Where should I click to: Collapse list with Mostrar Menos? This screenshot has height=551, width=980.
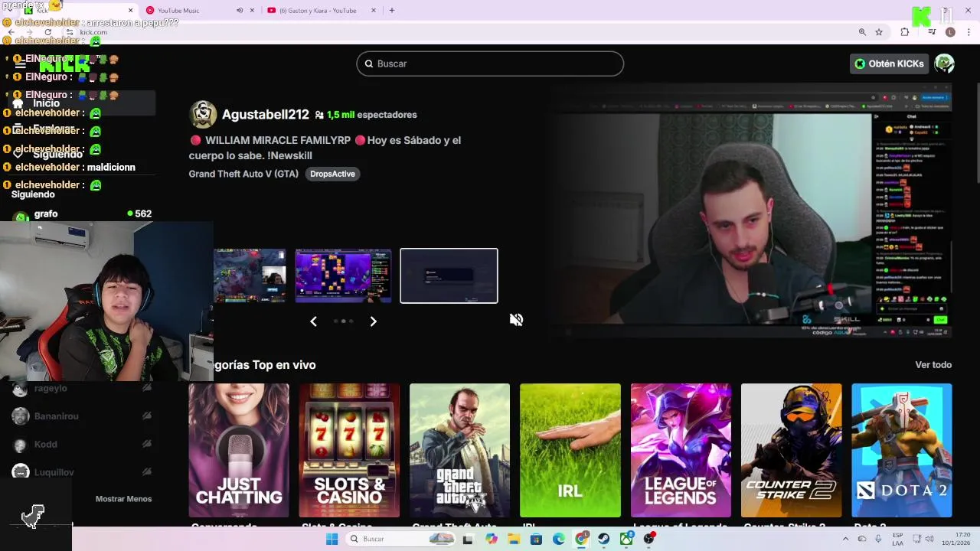[x=123, y=499]
